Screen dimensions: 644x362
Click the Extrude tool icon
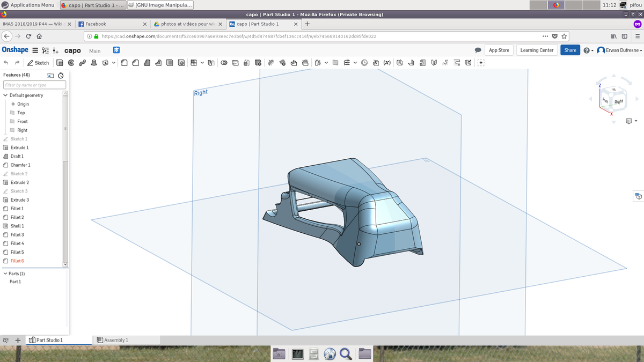59,63
